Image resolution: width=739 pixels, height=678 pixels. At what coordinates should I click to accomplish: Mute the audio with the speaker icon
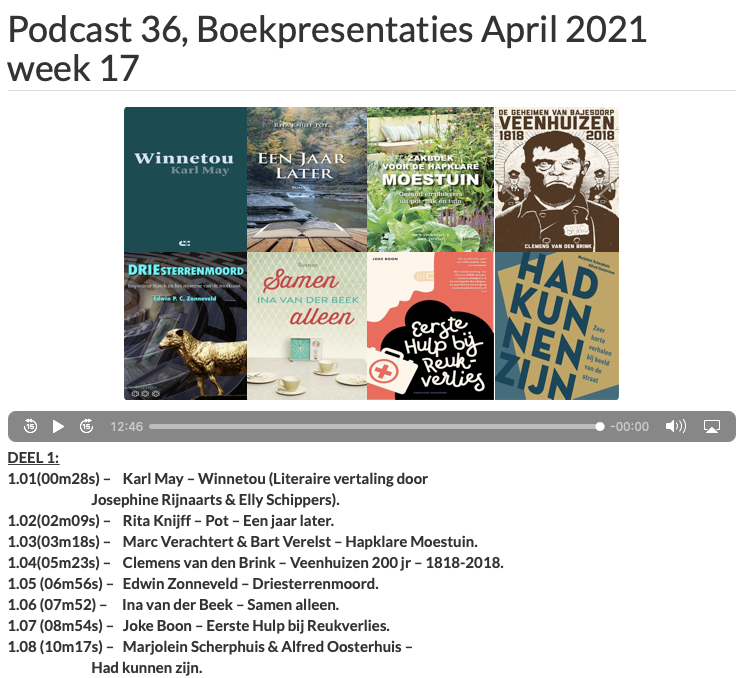tap(676, 426)
